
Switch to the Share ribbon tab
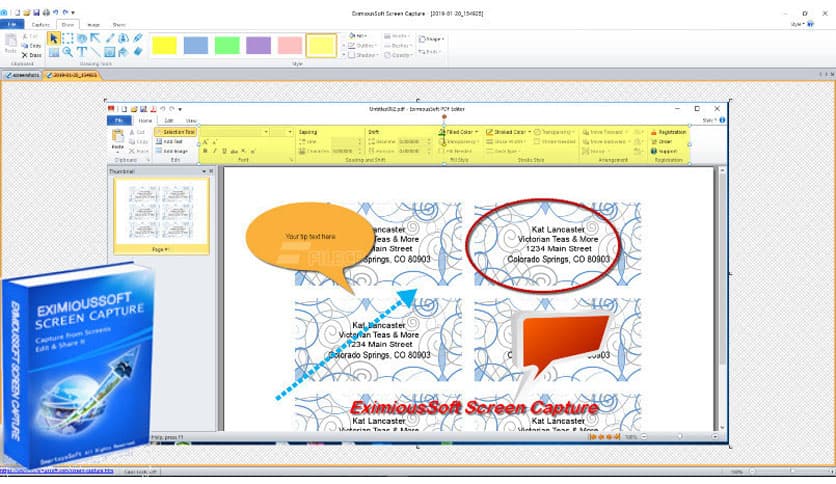[118, 25]
